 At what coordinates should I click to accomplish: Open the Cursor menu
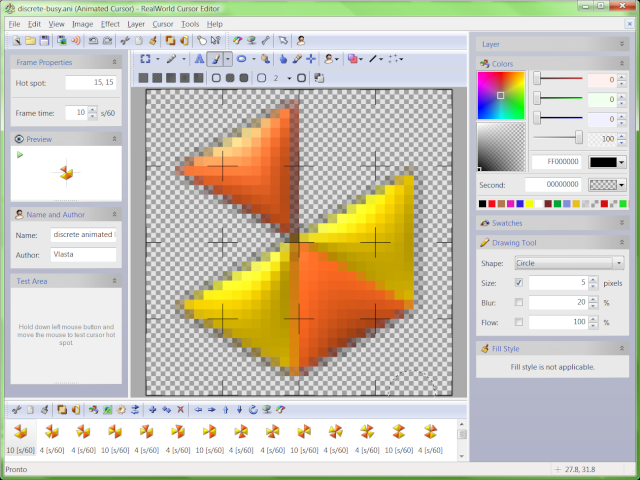click(x=163, y=23)
